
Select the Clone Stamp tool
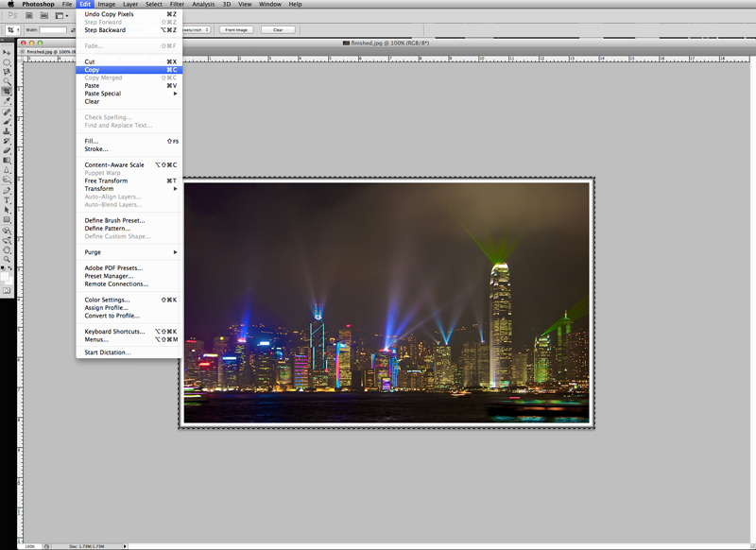click(x=7, y=130)
